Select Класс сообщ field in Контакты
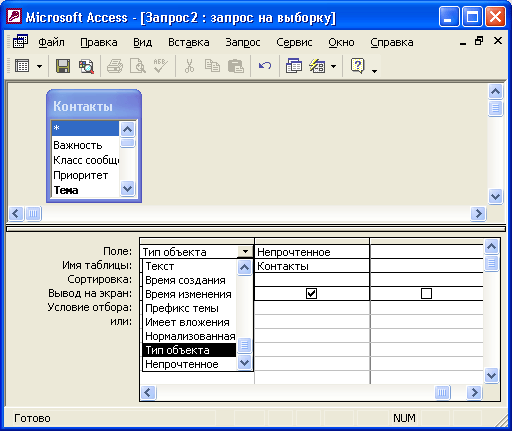 click(x=85, y=160)
